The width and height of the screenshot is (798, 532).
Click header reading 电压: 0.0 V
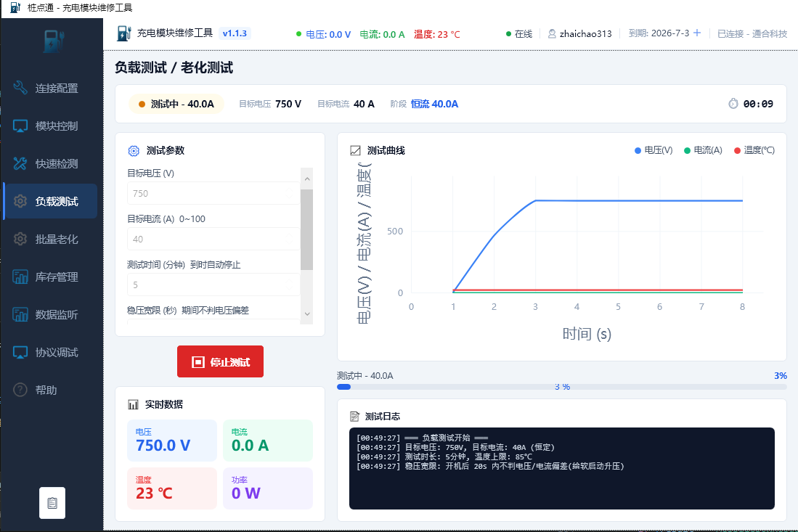pyautogui.click(x=328, y=34)
